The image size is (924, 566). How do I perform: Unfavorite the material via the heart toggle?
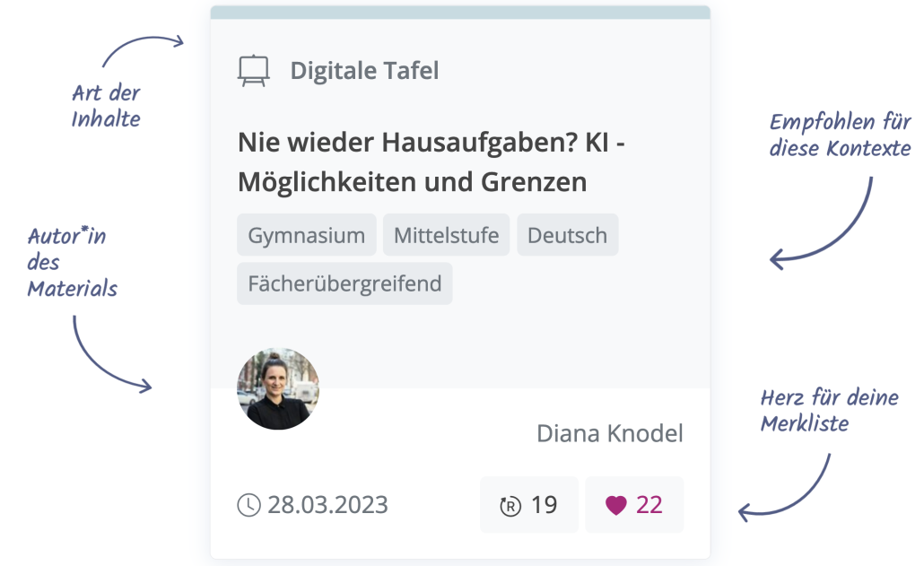coord(616,504)
